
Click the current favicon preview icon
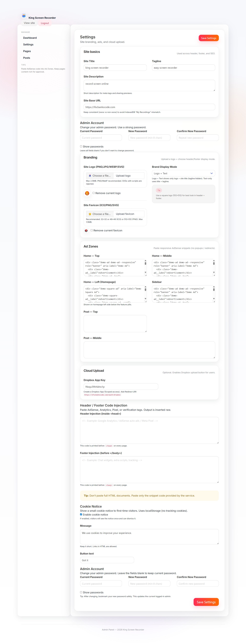coord(86,230)
